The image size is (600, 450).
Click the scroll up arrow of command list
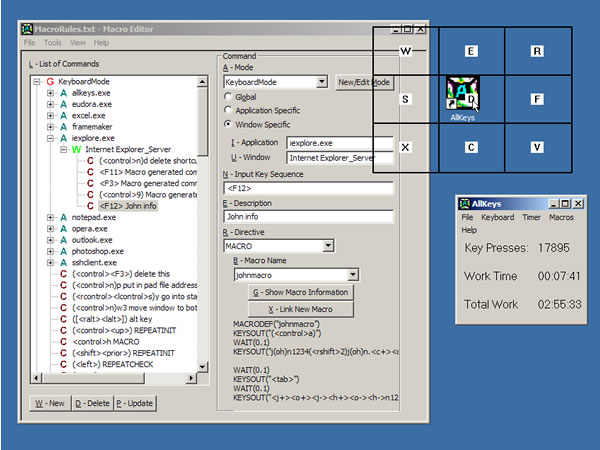point(202,82)
